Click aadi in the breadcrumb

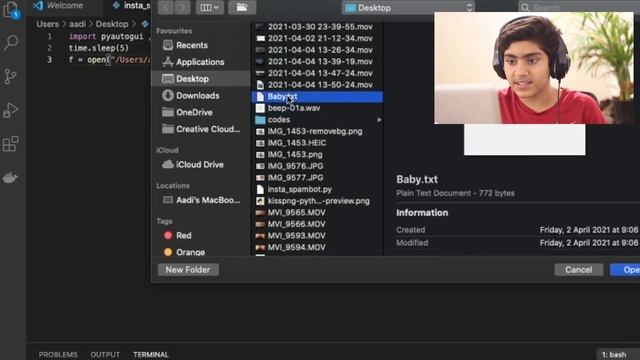77,24
